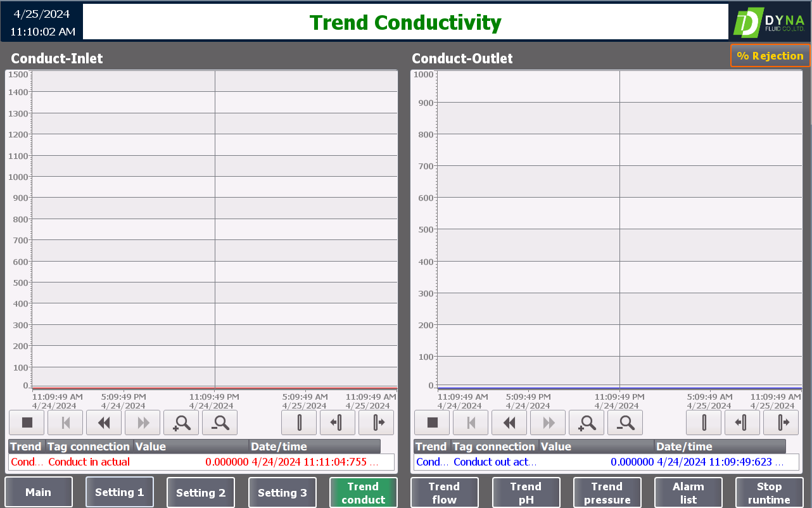Click the outlet Value column header

coord(597,447)
